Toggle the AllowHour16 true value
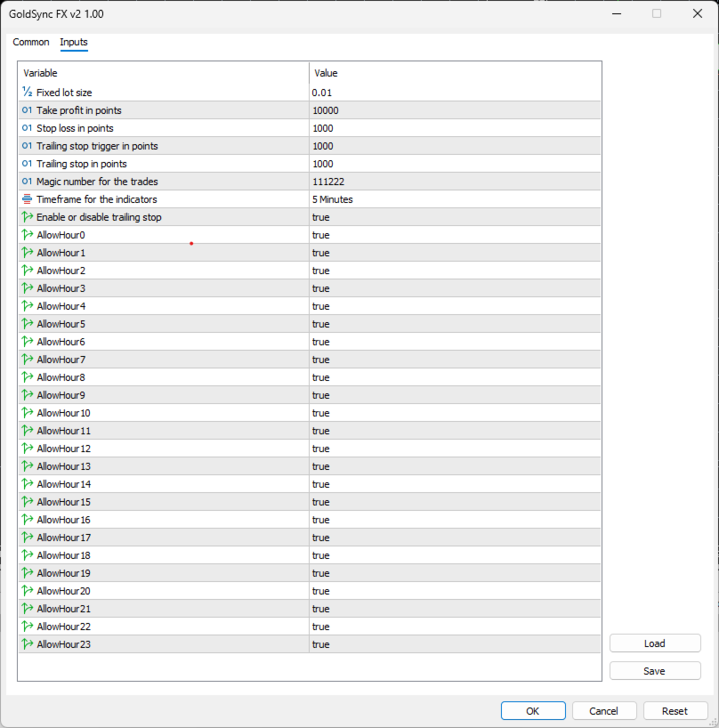 click(320, 520)
